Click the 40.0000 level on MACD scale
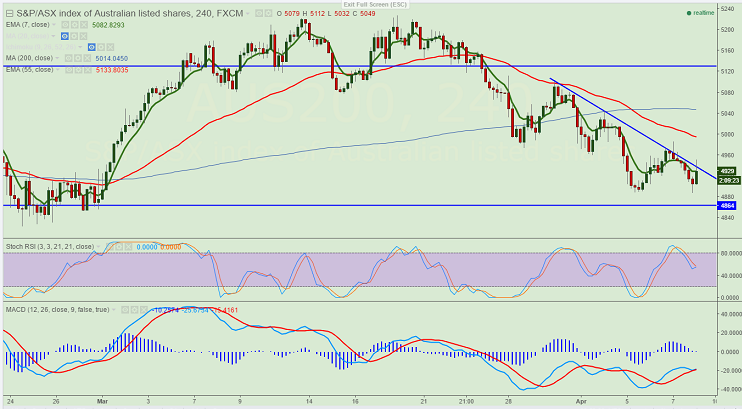This screenshot has width=742, height=409. [730, 314]
